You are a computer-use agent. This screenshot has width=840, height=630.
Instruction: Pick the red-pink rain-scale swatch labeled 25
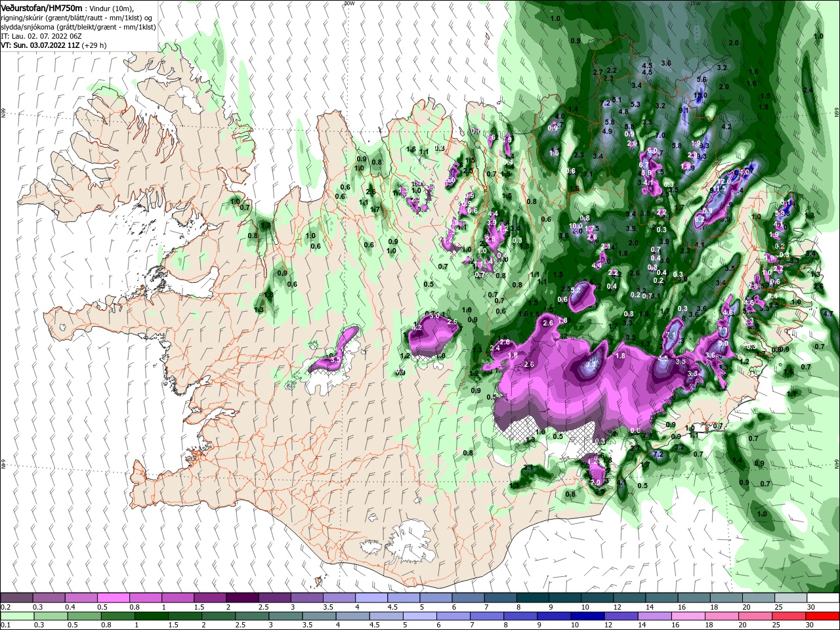tap(787, 616)
